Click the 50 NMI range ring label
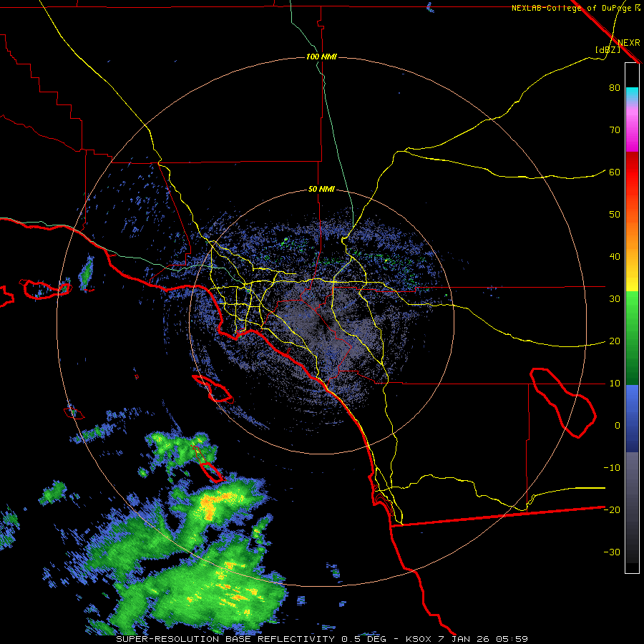This screenshot has height=644, width=644. click(x=321, y=190)
